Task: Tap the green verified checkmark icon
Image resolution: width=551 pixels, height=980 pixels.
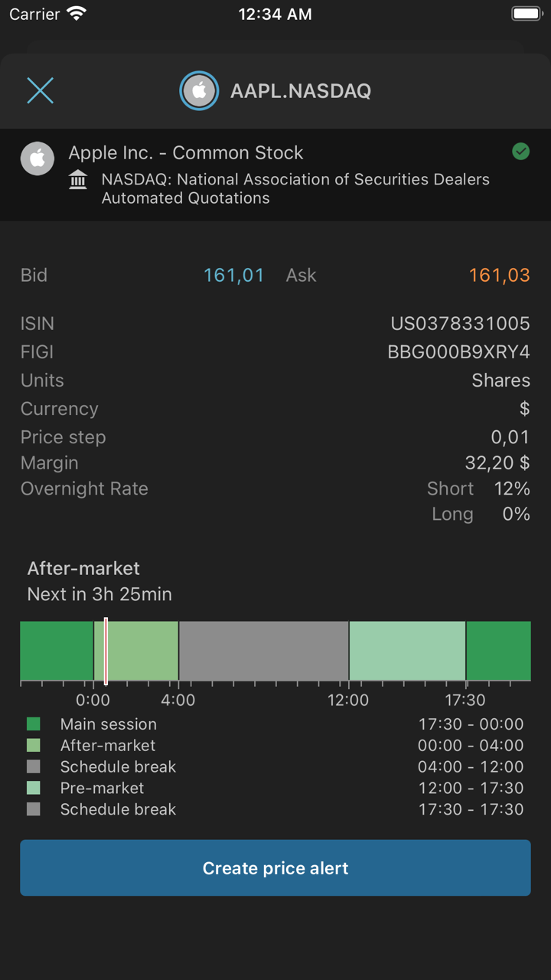Action: click(521, 152)
